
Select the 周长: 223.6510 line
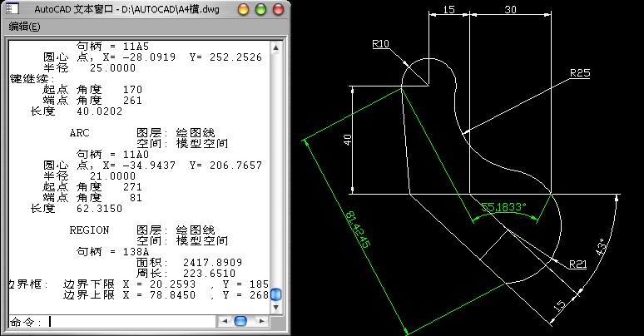186,273
